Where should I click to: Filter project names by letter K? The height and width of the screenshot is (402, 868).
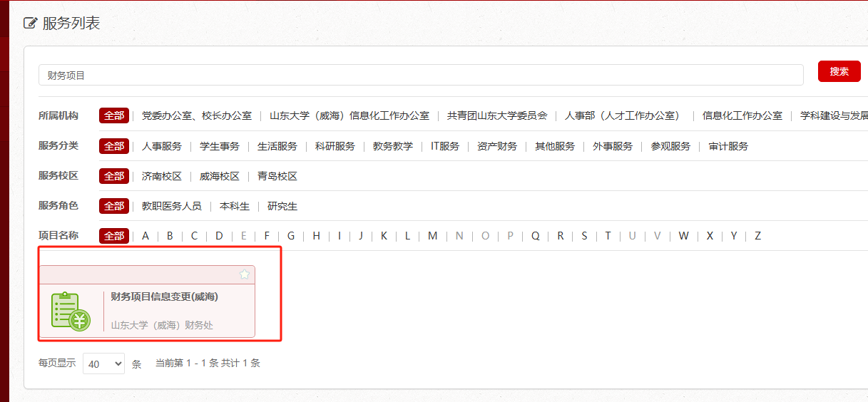(x=384, y=236)
